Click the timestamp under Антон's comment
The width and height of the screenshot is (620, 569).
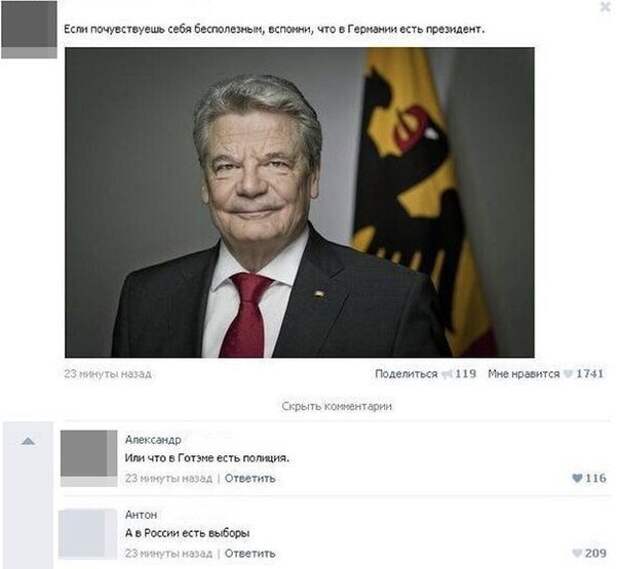(x=168, y=553)
